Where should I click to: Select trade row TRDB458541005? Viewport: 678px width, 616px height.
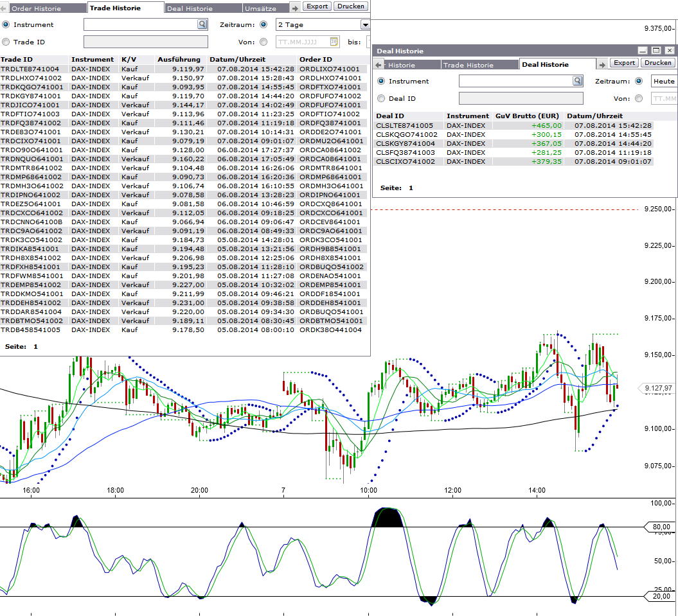(x=183, y=330)
